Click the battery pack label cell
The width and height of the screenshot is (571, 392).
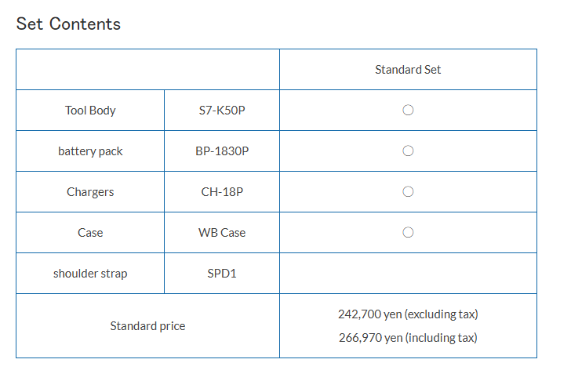[90, 151]
